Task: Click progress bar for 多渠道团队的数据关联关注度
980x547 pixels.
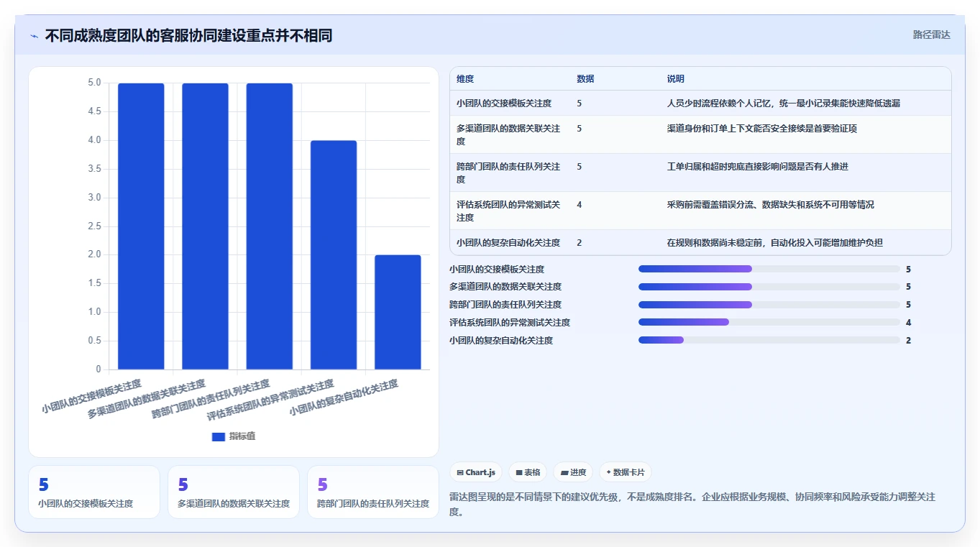Action: point(769,287)
